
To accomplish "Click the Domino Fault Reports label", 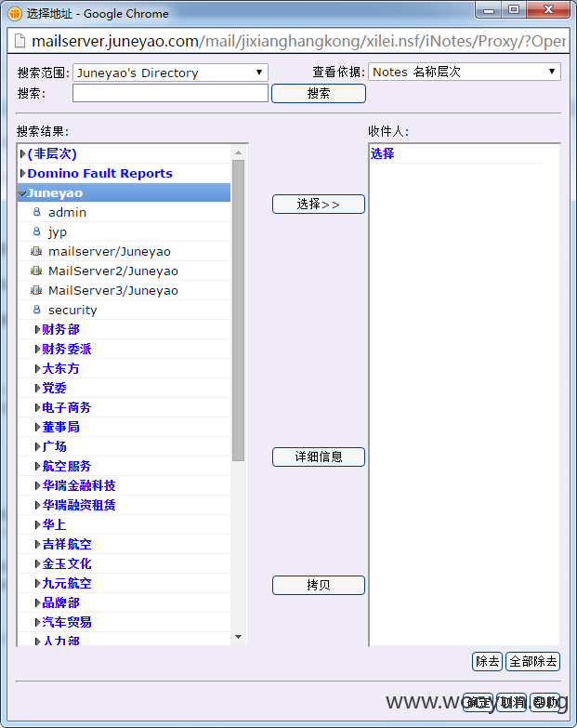I will click(99, 173).
